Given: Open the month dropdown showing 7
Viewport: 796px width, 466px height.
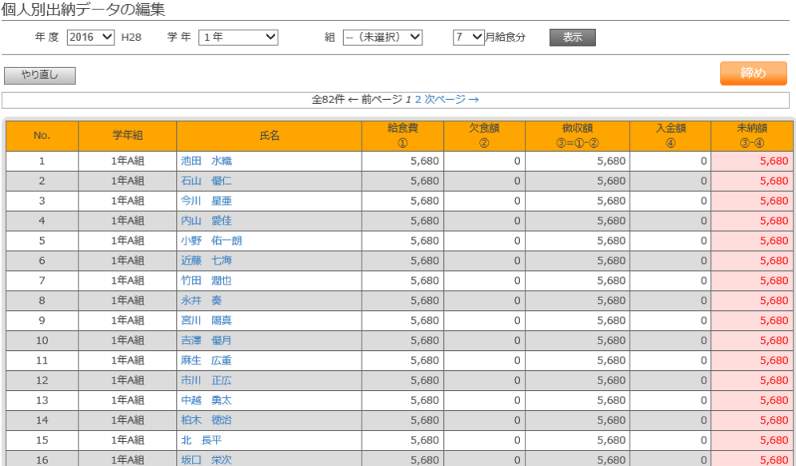Looking at the screenshot, I should point(469,37).
